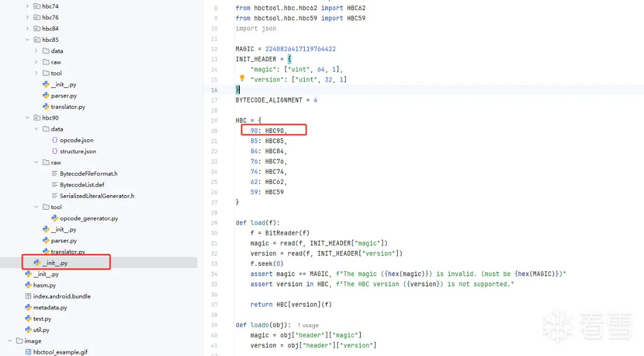The image size is (644, 356).
Task: Click the 'from hbctool.hbc.hbc62 import HBC62' line
Action: pos(301,8)
